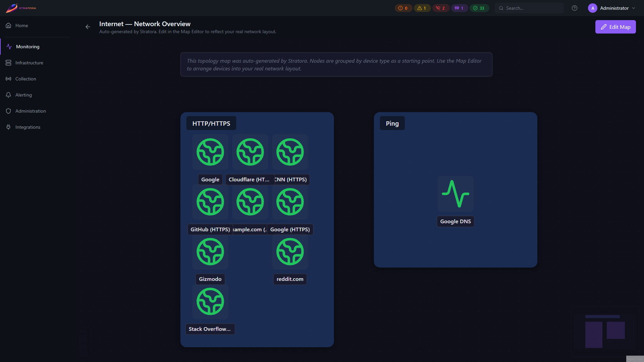
Task: Select the example.com globe node icon
Action: tap(250, 202)
